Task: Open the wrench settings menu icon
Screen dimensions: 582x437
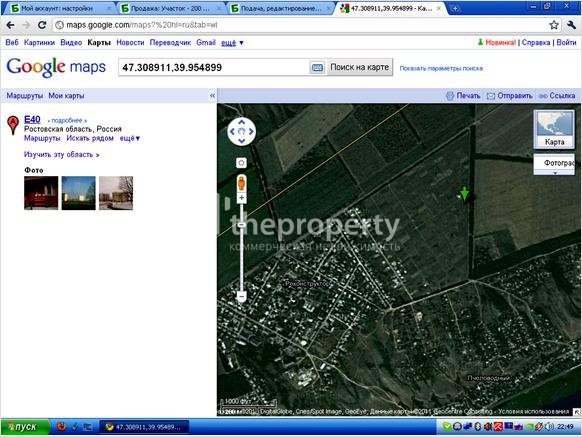Action: (571, 25)
